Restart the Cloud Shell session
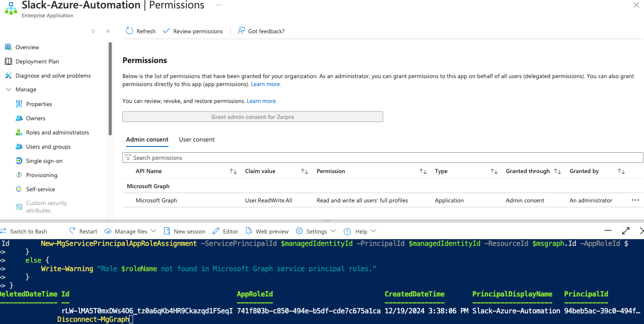 coord(83,231)
